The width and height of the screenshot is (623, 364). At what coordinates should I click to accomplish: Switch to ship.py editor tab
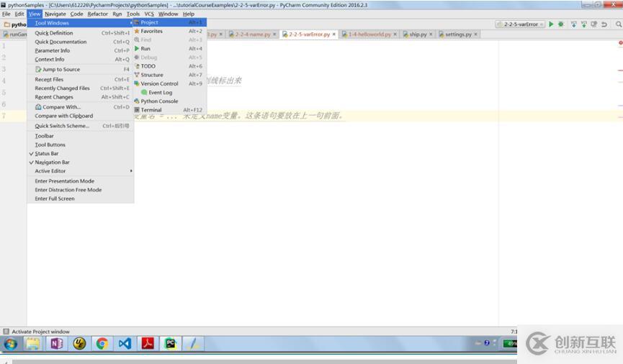418,34
